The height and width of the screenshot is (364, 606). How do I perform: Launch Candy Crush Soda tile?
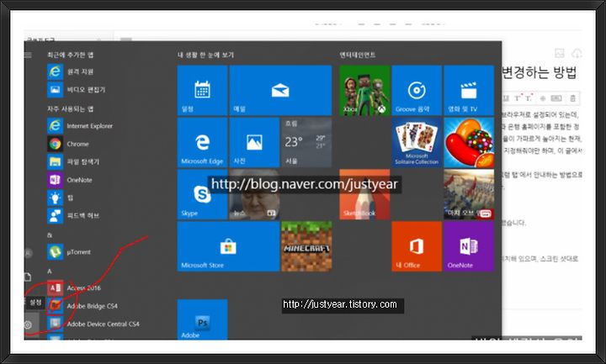point(469,142)
